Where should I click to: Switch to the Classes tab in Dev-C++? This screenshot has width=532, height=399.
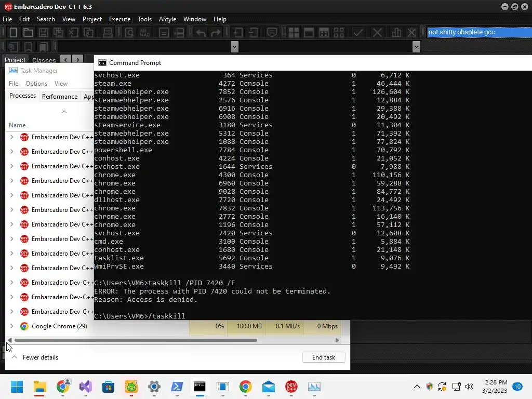44,60
